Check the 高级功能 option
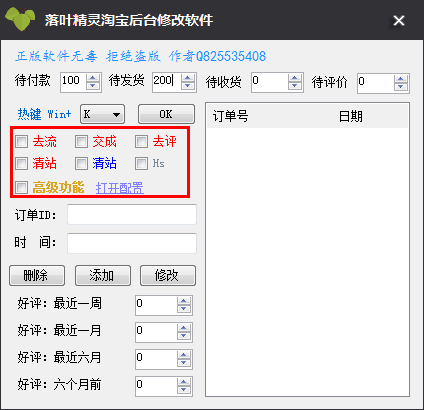Image resolution: width=424 pixels, height=410 pixels. pos(22,187)
